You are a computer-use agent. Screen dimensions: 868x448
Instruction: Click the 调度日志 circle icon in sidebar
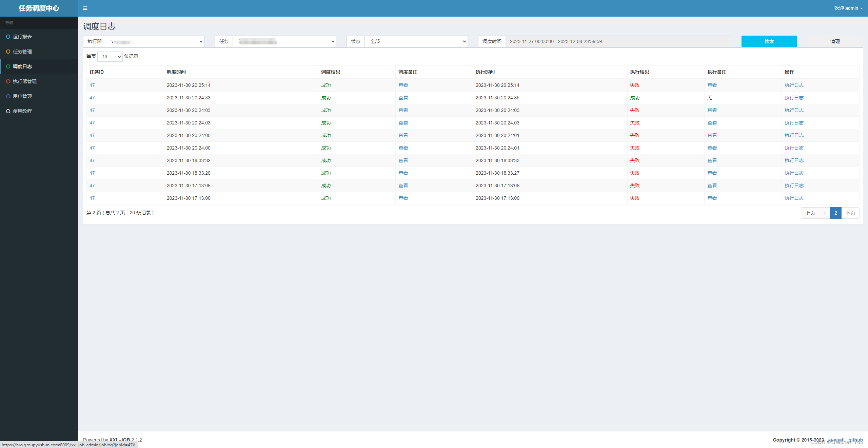[x=8, y=66]
